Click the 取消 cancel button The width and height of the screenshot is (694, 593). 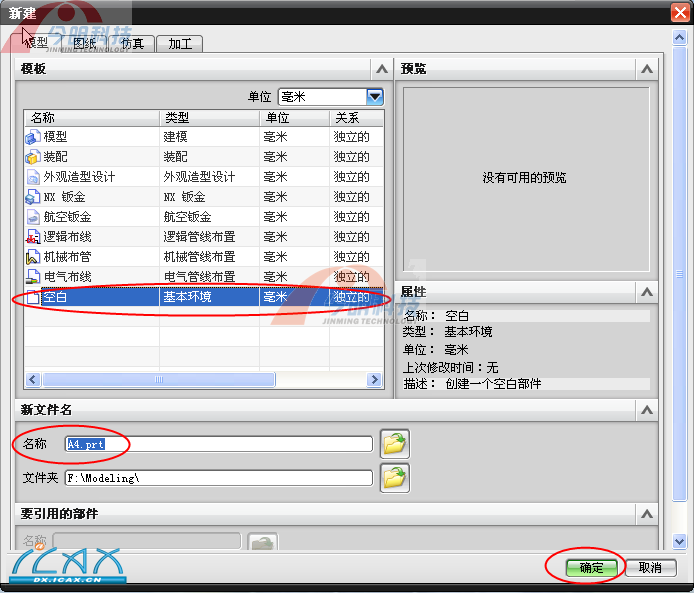click(x=651, y=568)
